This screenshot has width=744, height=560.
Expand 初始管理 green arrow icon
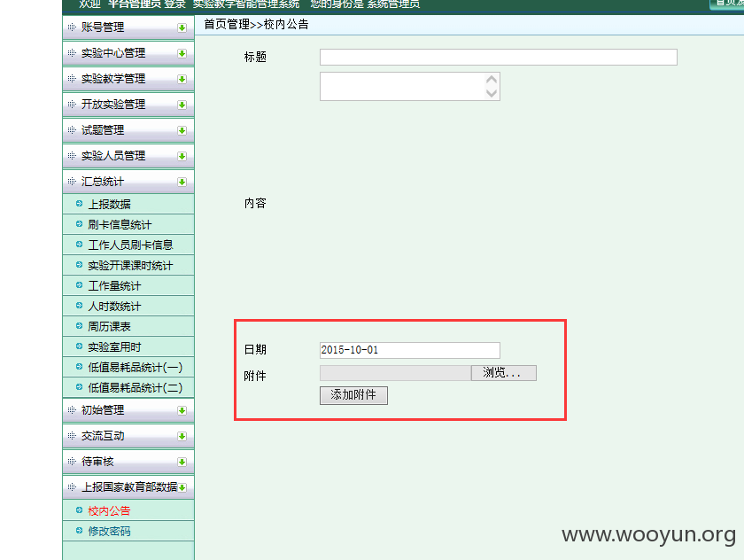(x=182, y=410)
